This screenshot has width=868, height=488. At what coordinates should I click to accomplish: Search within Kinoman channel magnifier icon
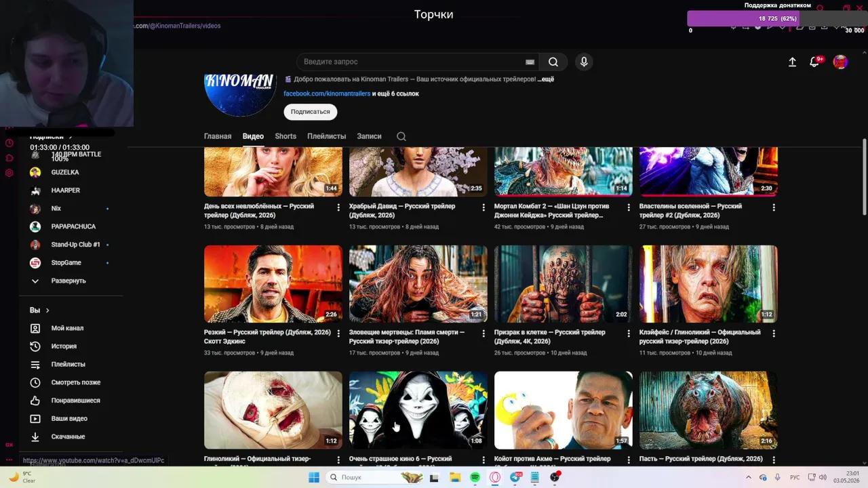(x=401, y=136)
